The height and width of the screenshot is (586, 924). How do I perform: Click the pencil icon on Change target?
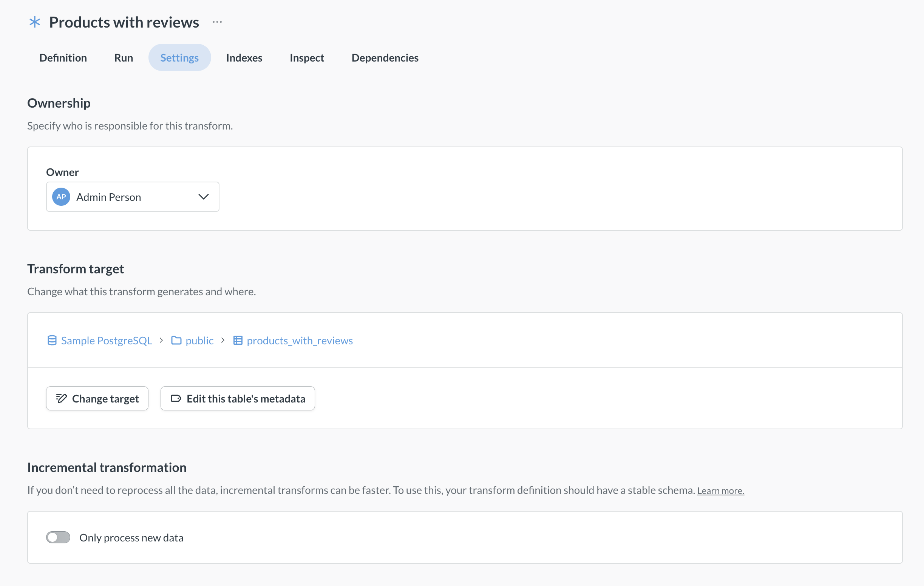click(x=62, y=398)
